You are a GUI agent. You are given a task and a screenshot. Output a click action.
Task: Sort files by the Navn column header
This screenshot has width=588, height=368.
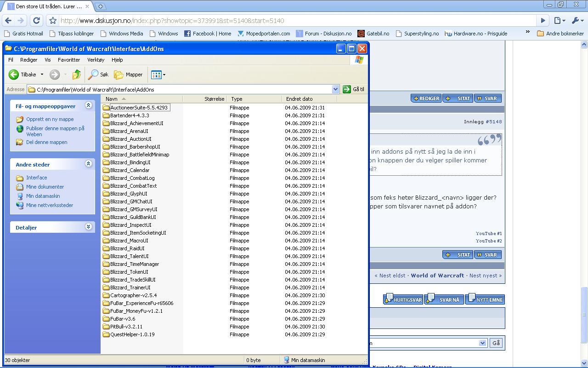point(142,99)
